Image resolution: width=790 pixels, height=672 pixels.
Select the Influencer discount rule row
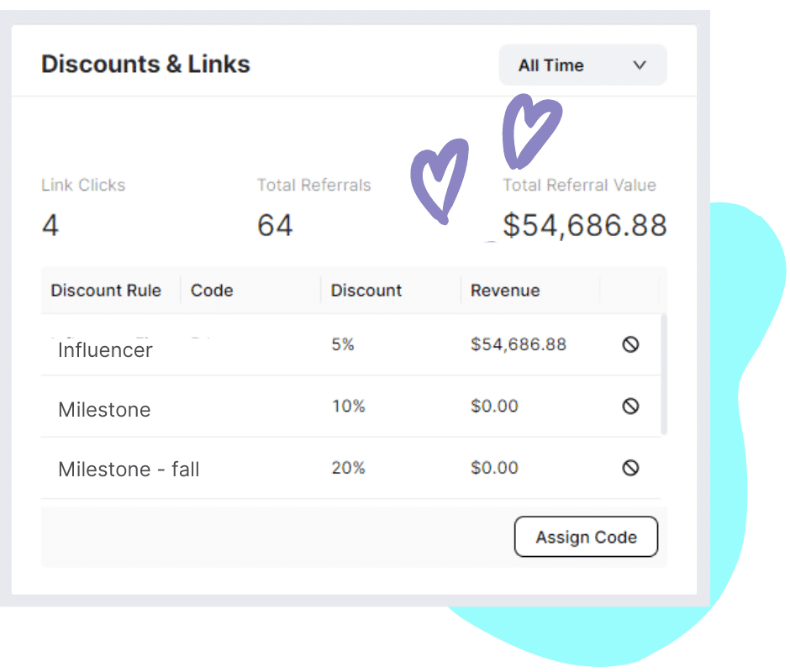[350, 345]
